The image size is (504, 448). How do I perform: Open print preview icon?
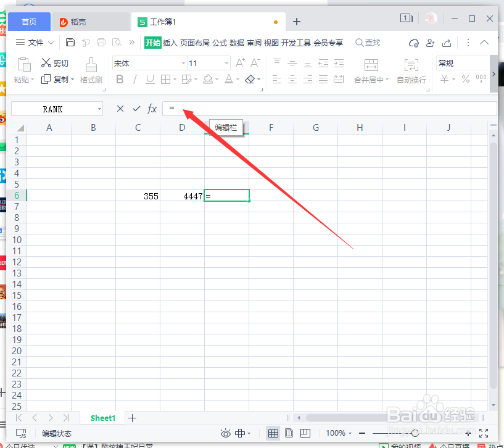(117, 43)
